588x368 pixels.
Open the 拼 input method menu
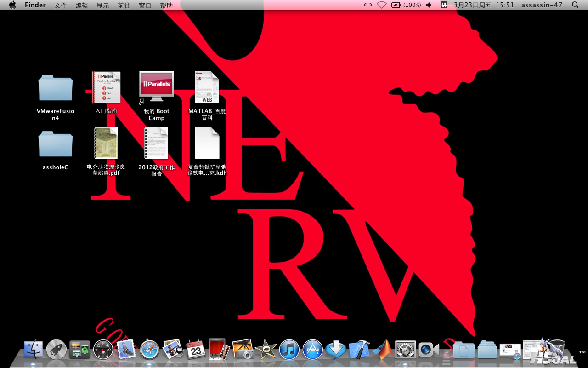tap(444, 5)
